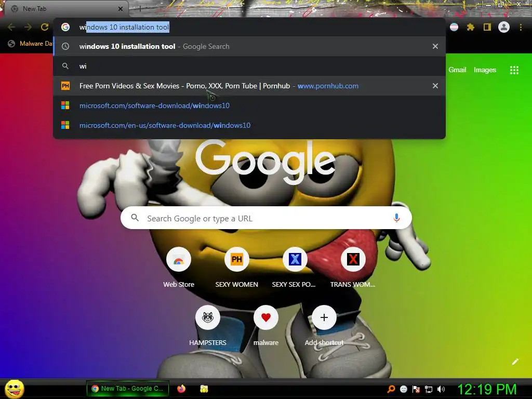Open a new tab with the plus button
This screenshot has height=399, width=532.
pos(140,9)
